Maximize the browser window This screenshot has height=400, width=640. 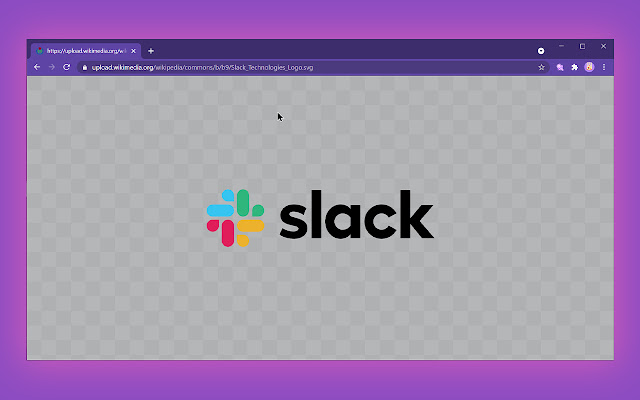point(583,46)
